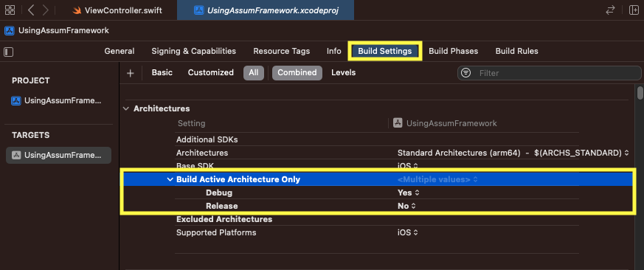Viewport: 644px width, 270px height.
Task: Select the Base SDK setting row
Action: pos(377,166)
